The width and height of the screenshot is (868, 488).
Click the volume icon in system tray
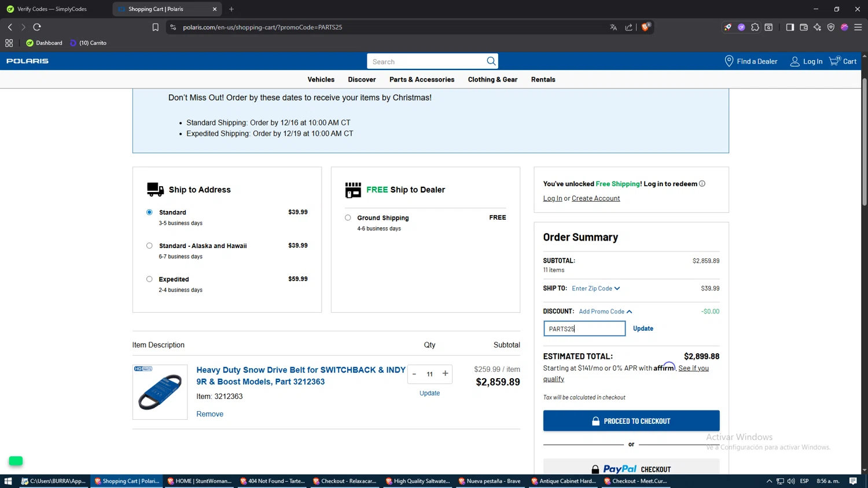[x=791, y=481]
